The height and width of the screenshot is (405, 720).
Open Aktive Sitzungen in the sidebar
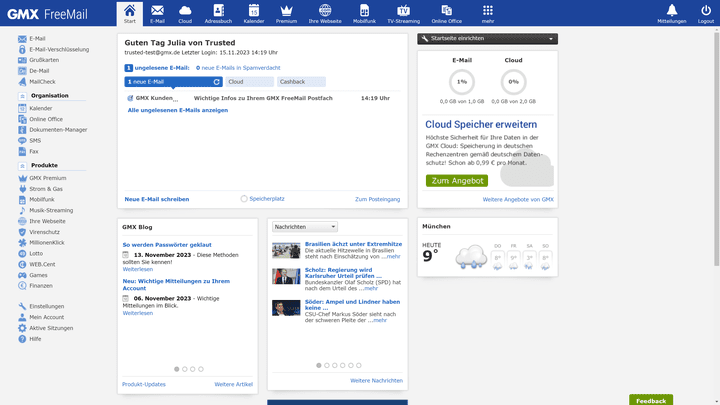pos(45,328)
